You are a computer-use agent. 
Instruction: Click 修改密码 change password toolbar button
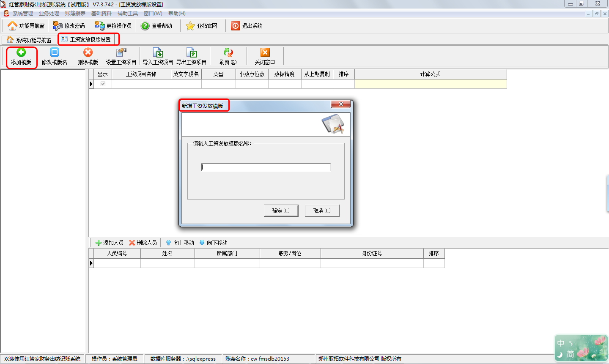[x=69, y=26]
